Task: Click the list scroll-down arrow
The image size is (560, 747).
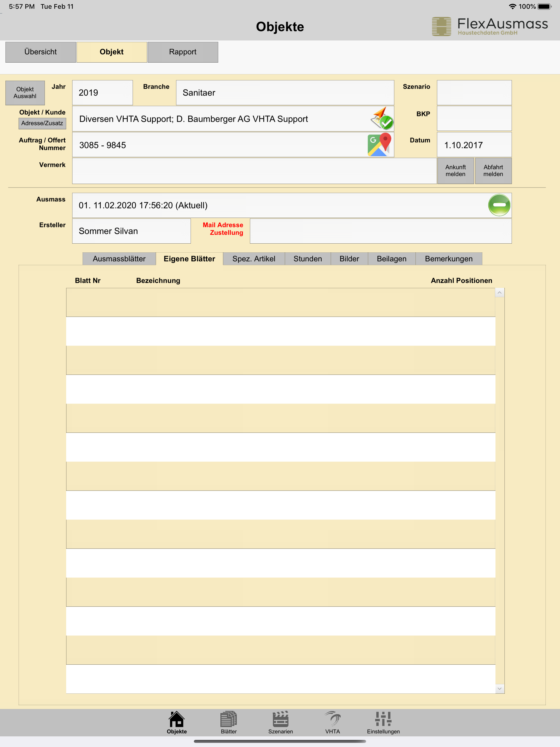Action: click(500, 688)
